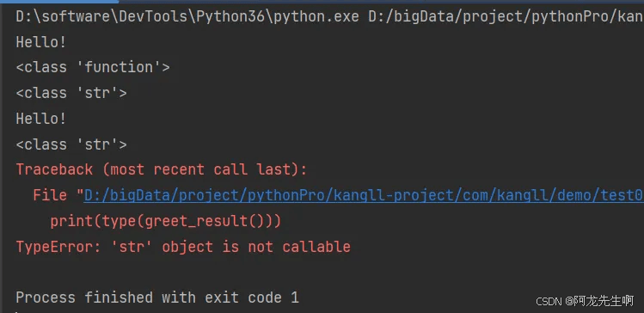Click the second Hello! output line
Image resolution: width=644 pixels, height=313 pixels.
(x=41, y=119)
